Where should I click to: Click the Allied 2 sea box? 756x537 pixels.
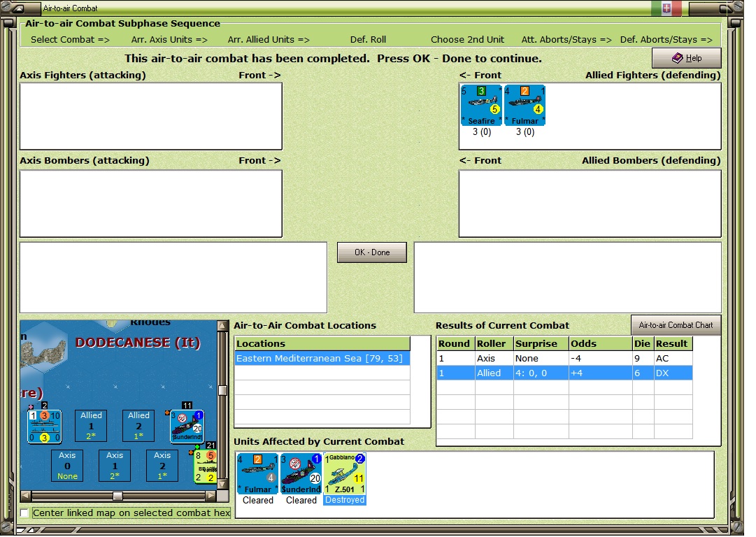[x=139, y=426]
